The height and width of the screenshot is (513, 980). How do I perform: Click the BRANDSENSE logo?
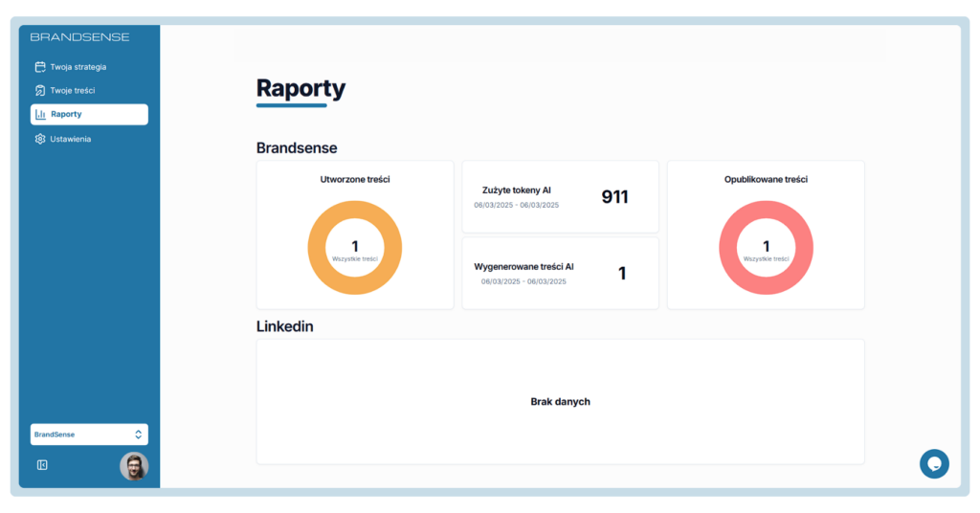80,37
